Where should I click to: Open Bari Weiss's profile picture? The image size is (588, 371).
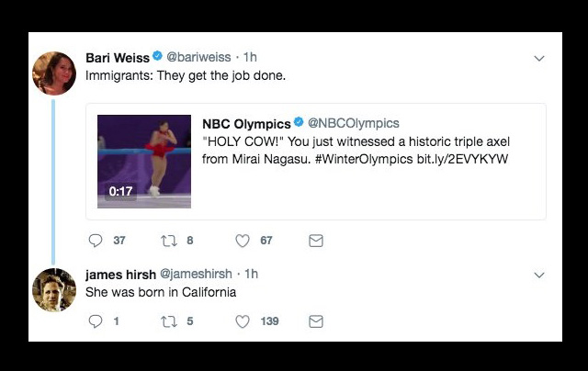54,73
